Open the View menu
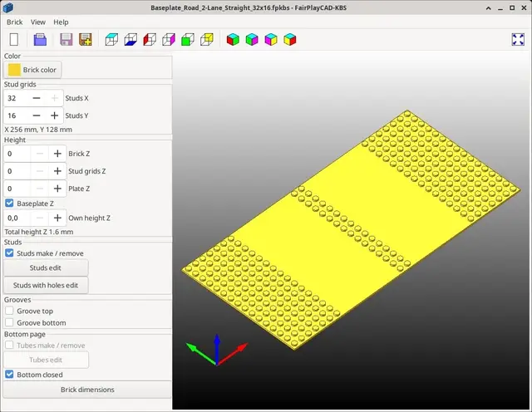The width and height of the screenshot is (532, 412). tap(38, 22)
